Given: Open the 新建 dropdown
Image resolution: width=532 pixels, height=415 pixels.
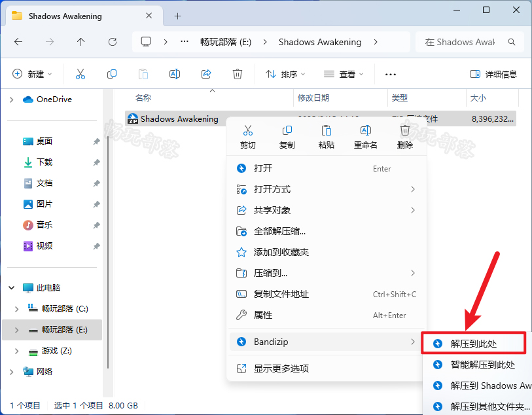Looking at the screenshot, I should [32, 74].
